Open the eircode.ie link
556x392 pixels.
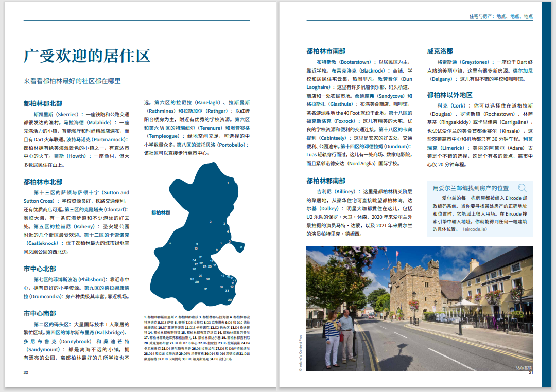475,229
